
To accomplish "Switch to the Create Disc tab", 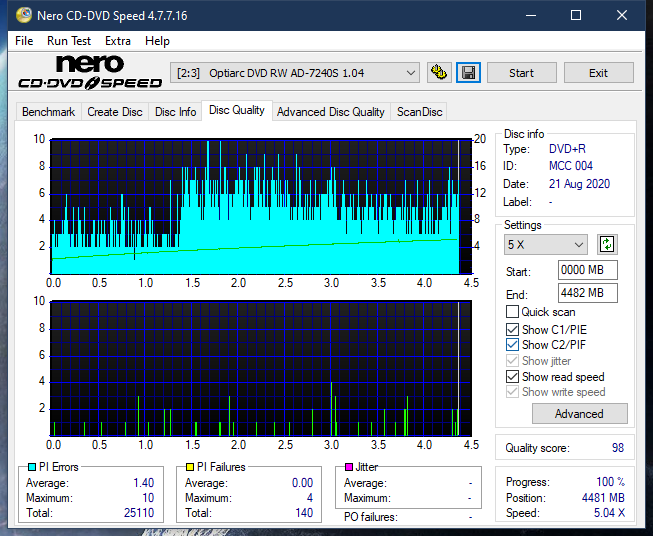I will click(115, 112).
